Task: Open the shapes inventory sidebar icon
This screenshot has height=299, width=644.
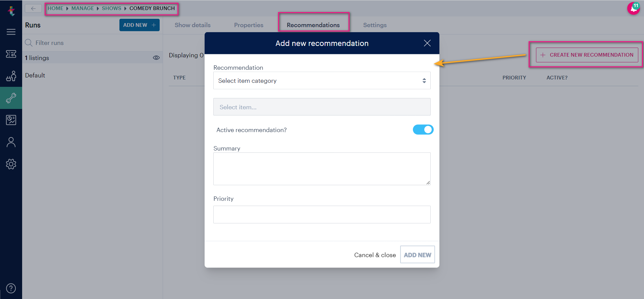Action: (x=11, y=76)
